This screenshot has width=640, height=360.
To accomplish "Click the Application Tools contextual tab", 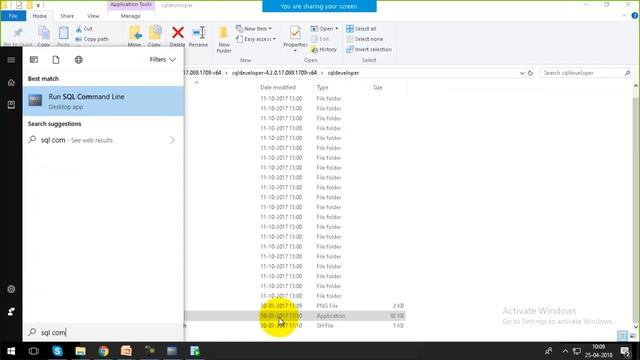I will (x=131, y=4).
